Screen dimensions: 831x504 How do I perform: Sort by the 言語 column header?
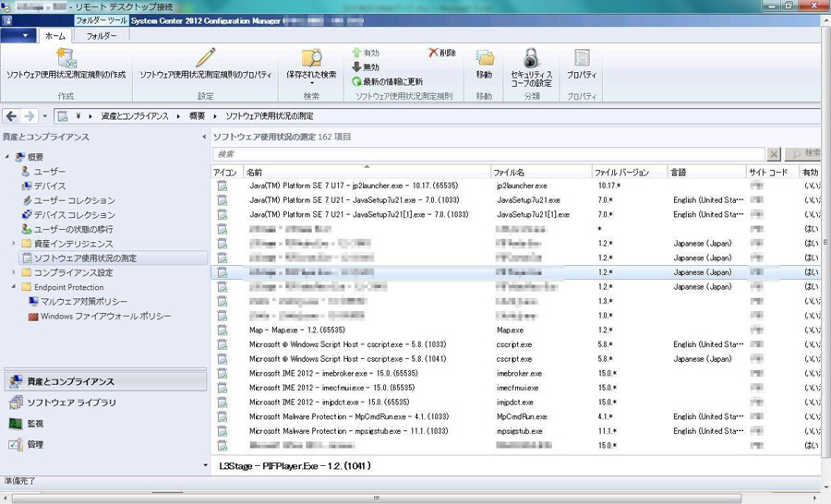coord(706,173)
